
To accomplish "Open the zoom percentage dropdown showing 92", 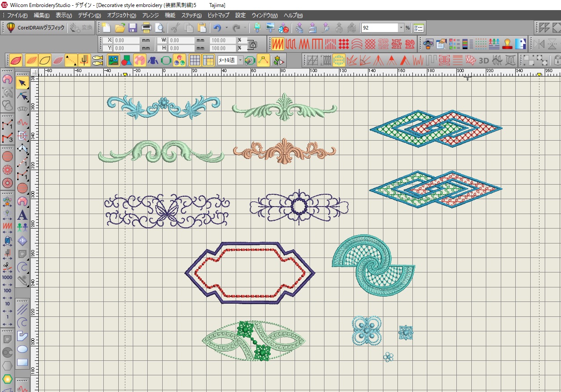I will [x=401, y=28].
